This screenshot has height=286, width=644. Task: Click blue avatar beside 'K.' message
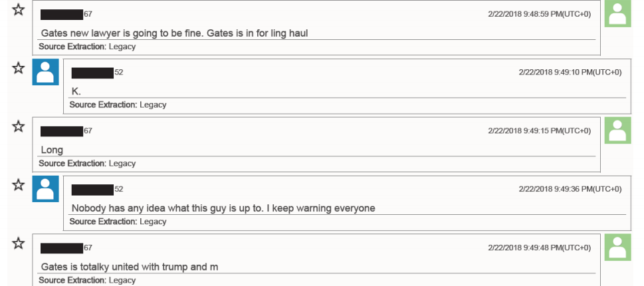[46, 72]
